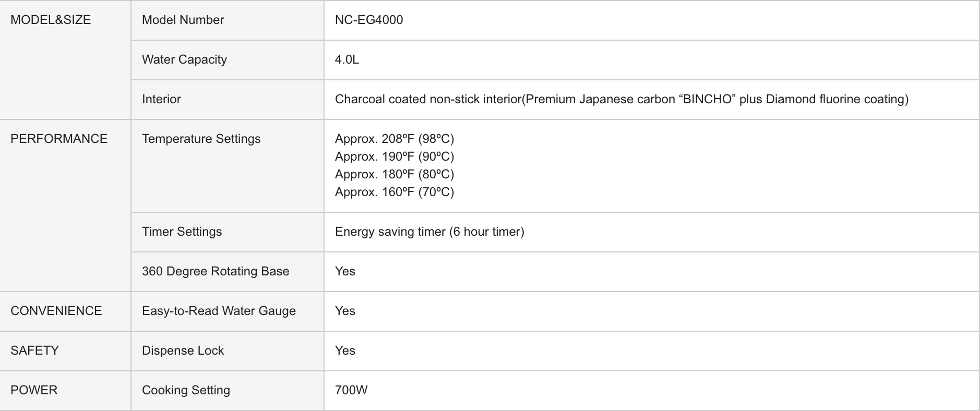Click the Charcoal coated non-stick interior description
Screen dimensions: 980x411
(x=622, y=99)
